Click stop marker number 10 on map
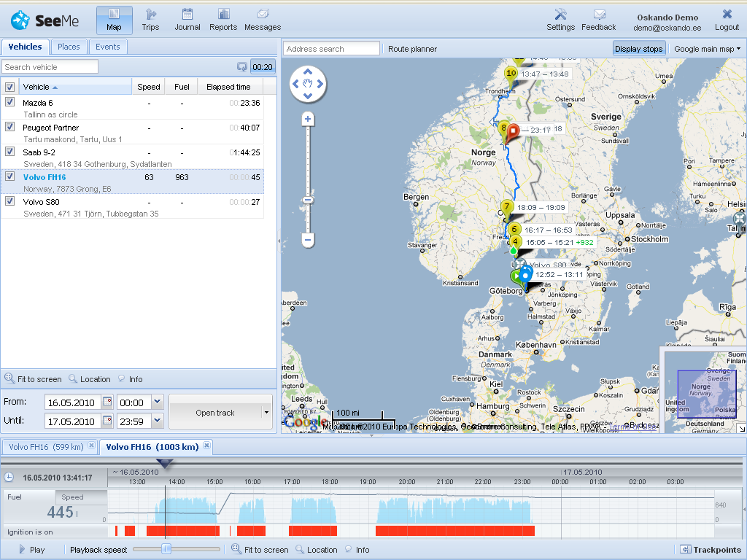 (x=511, y=74)
